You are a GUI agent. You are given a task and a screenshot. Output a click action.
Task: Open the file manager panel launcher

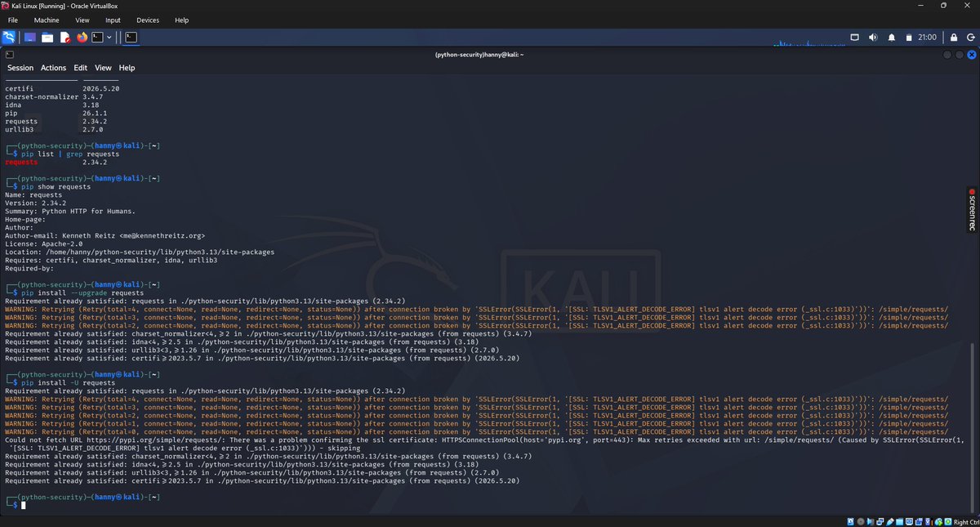pyautogui.click(x=47, y=38)
